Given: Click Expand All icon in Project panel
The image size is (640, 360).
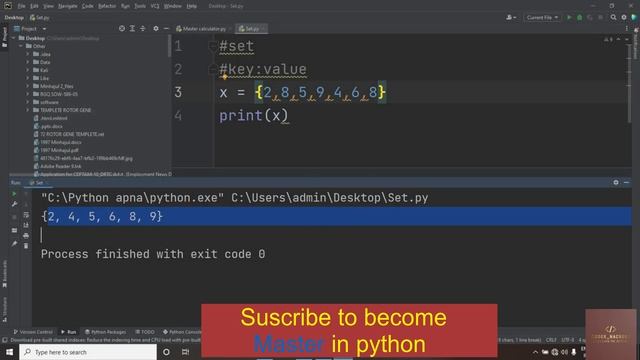Looking at the screenshot, I should (132, 29).
